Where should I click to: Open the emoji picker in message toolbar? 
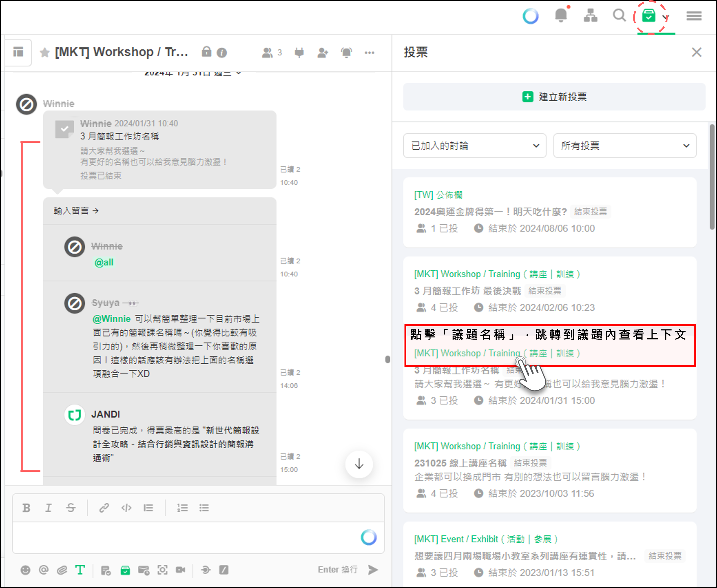tap(25, 570)
